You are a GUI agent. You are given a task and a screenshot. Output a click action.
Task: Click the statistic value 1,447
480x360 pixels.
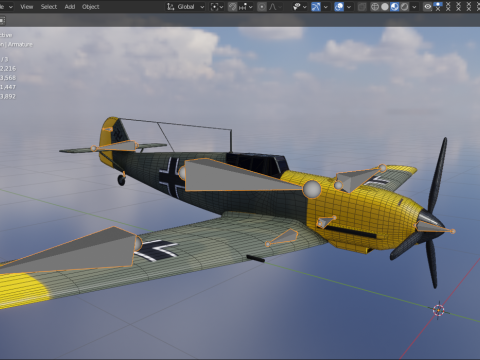click(x=8, y=87)
